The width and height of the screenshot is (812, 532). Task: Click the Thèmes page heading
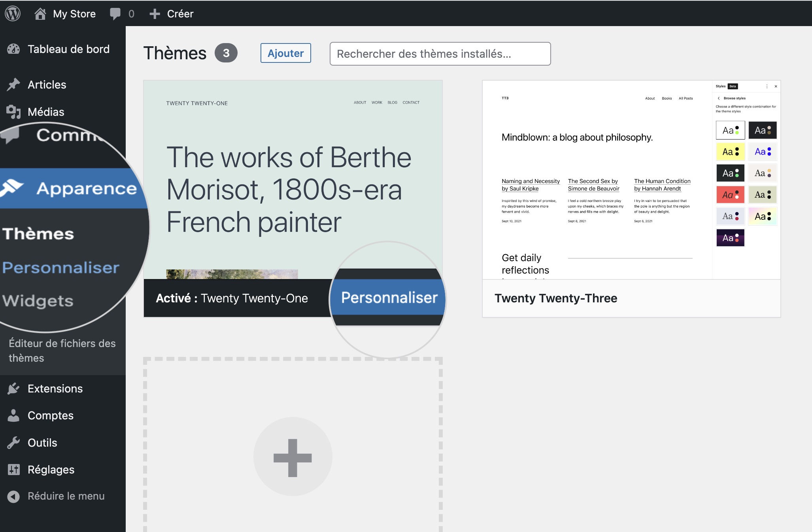[x=175, y=53]
